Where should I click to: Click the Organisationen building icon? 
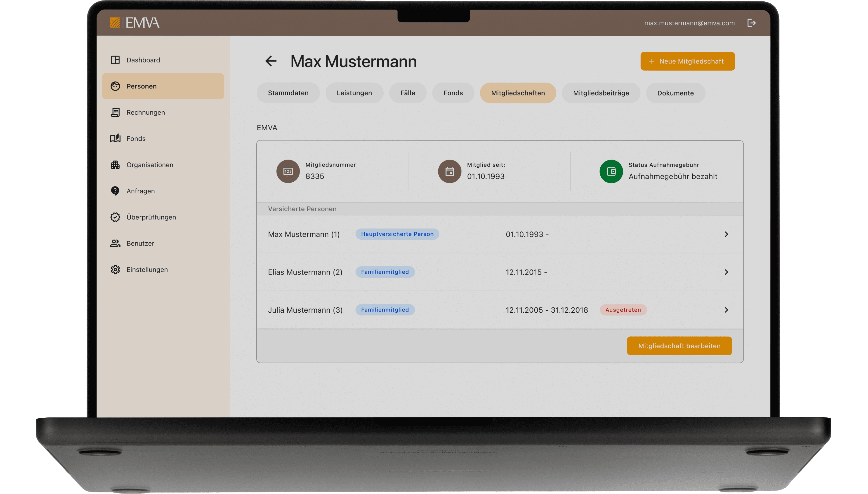click(x=115, y=165)
